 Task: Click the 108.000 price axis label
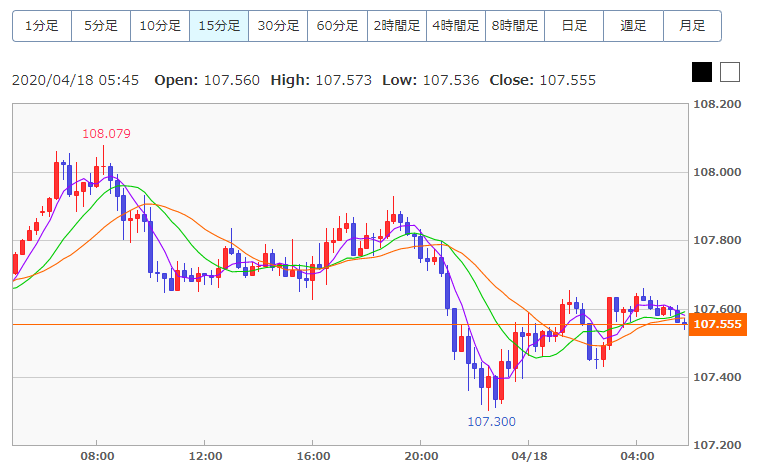coord(717,172)
